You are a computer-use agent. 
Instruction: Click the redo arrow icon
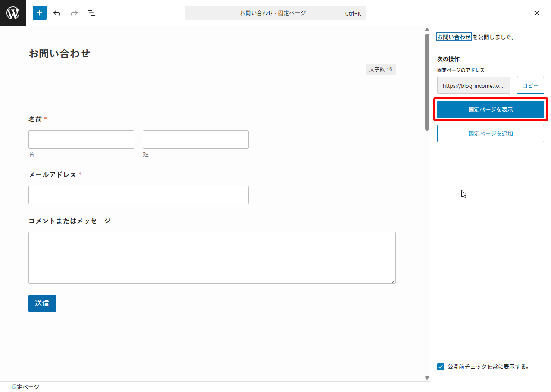tap(74, 13)
